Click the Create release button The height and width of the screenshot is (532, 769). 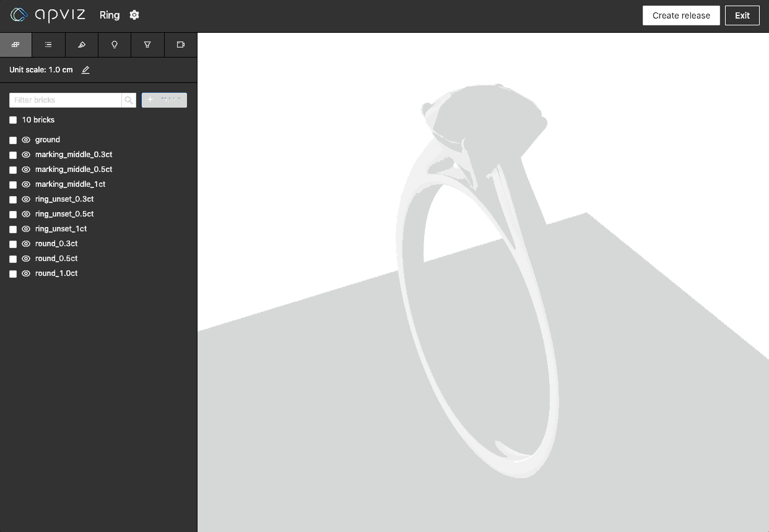point(681,15)
